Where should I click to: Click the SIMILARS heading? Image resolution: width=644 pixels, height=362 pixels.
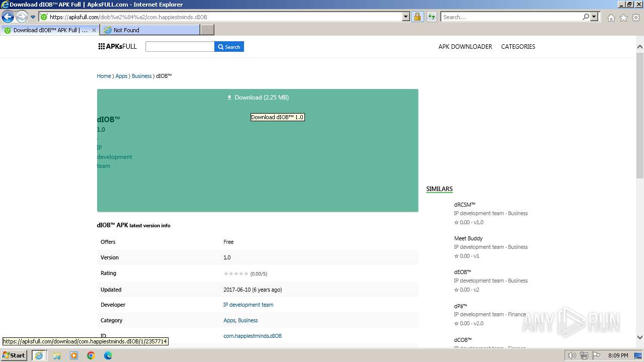coord(439,189)
